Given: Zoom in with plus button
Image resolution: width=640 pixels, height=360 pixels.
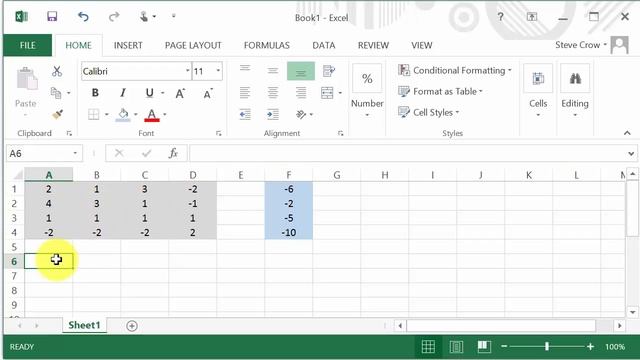Looking at the screenshot, I should click(590, 347).
